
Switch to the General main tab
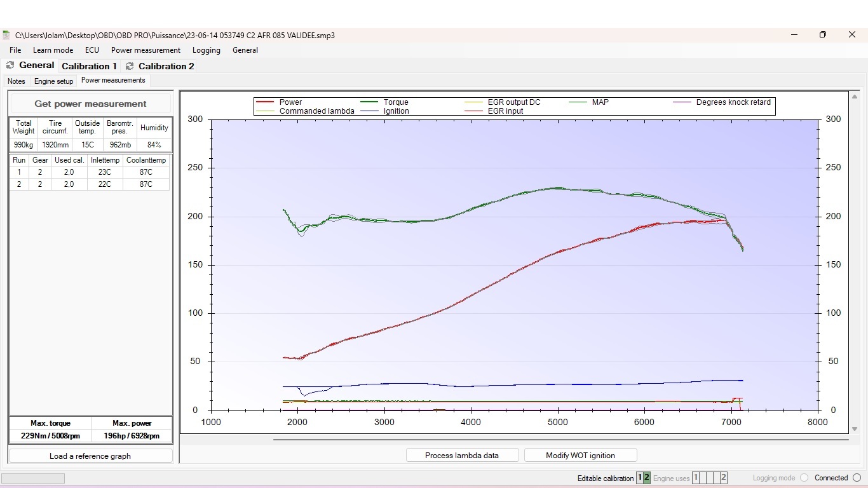pos(30,65)
